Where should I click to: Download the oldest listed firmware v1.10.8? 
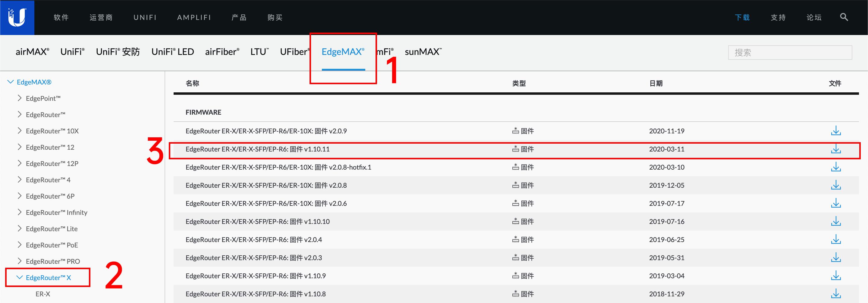pyautogui.click(x=837, y=294)
